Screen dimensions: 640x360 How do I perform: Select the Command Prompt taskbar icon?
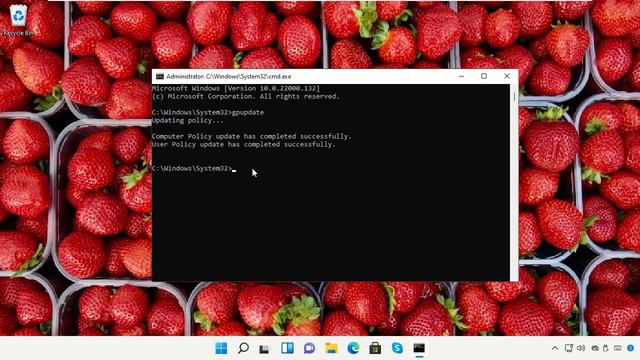click(x=419, y=348)
